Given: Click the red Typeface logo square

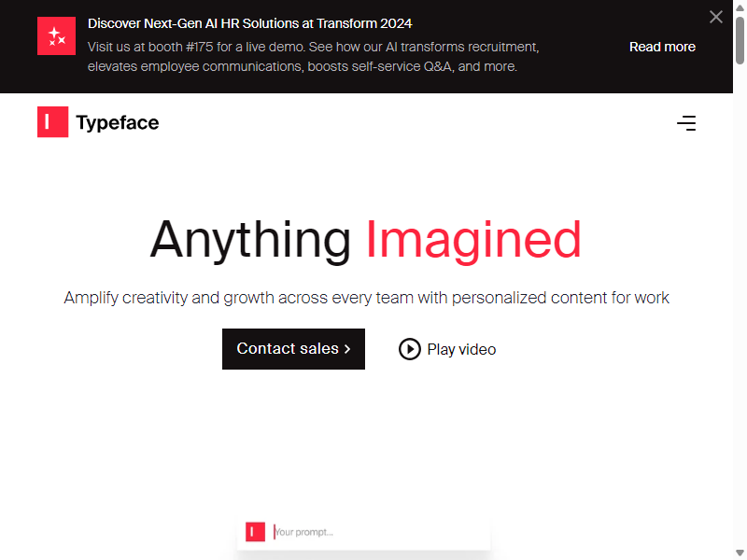Looking at the screenshot, I should [x=53, y=122].
